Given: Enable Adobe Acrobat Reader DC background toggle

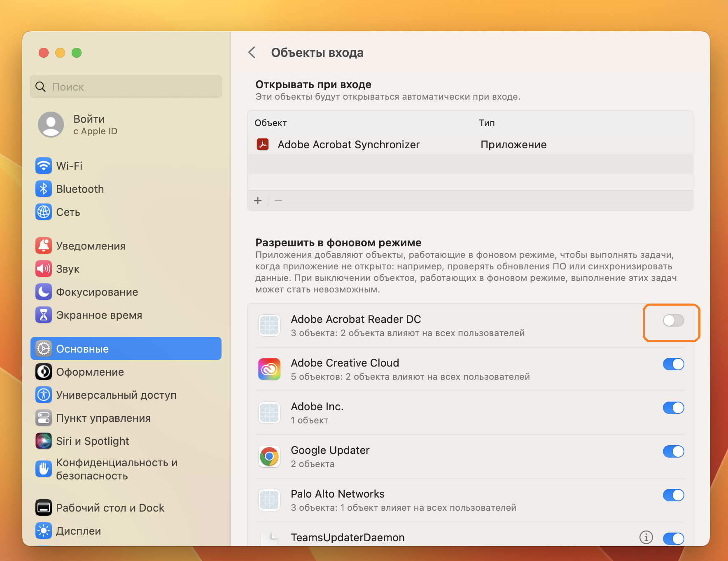Looking at the screenshot, I should [673, 320].
